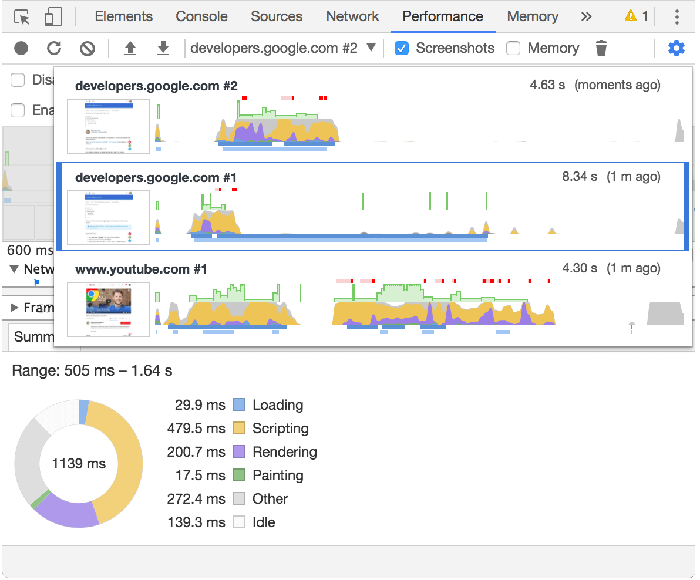Enable the Memory checkbox in toolbar

click(513, 48)
